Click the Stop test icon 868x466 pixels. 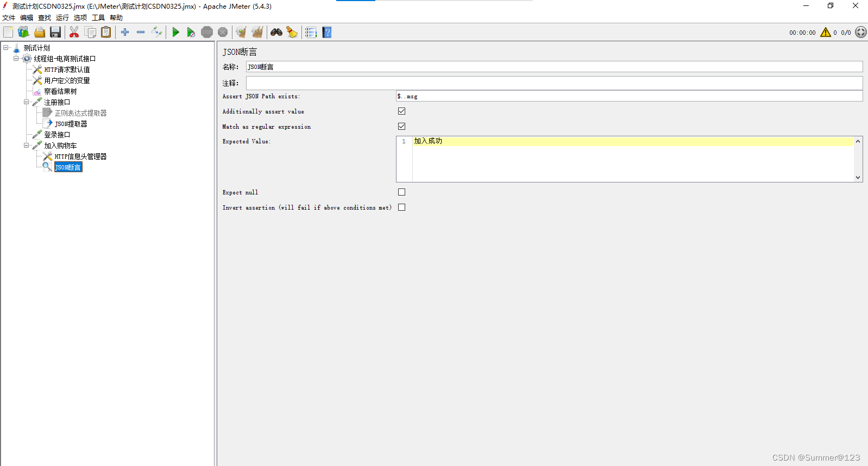[x=207, y=33]
